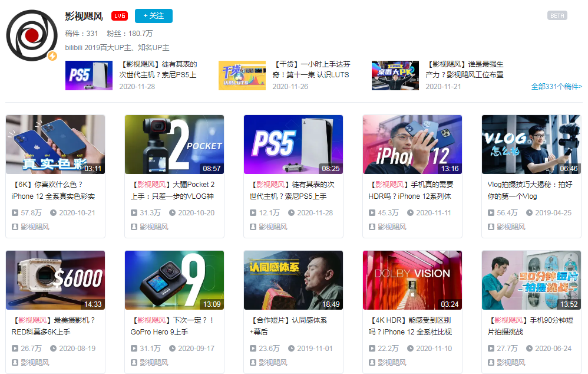Click the header date 2020-11-26
This screenshot has height=374, width=588.
[290, 86]
